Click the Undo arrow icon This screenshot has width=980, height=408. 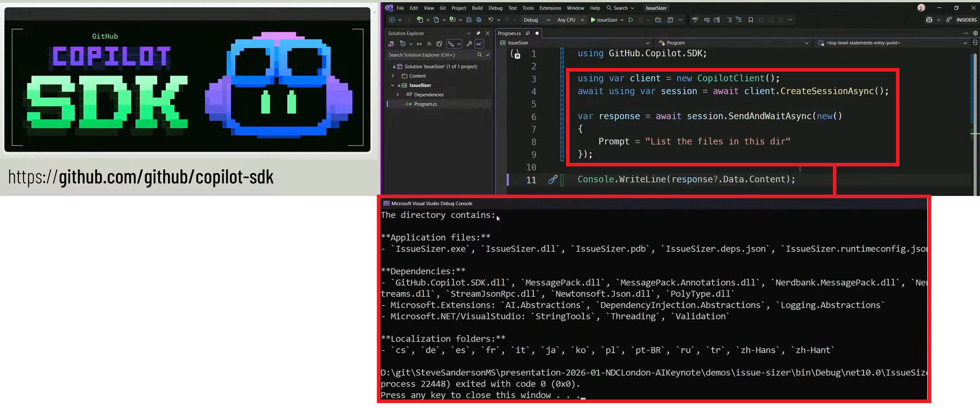click(x=490, y=20)
